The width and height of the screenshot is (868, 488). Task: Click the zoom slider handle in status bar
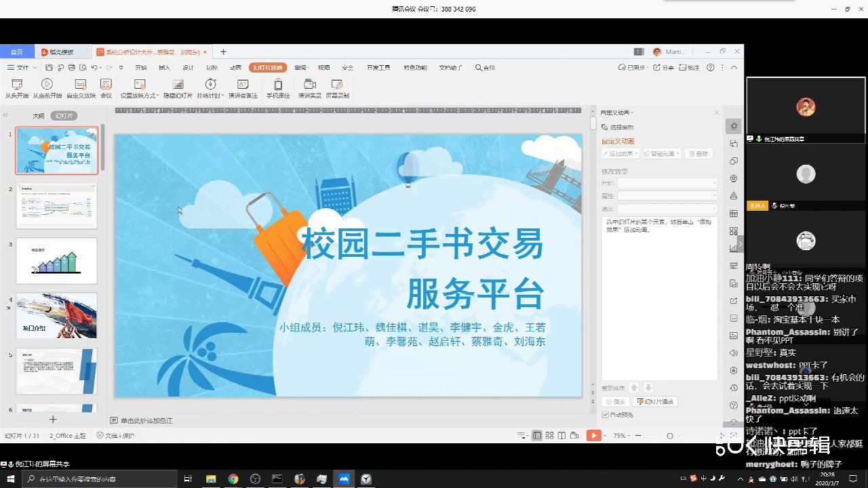point(670,436)
